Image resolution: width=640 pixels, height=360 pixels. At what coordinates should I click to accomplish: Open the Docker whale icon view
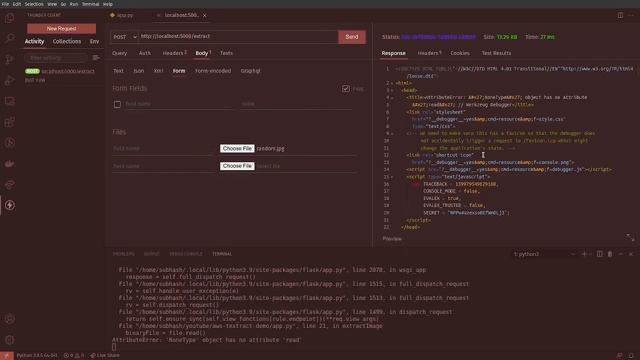click(10, 163)
